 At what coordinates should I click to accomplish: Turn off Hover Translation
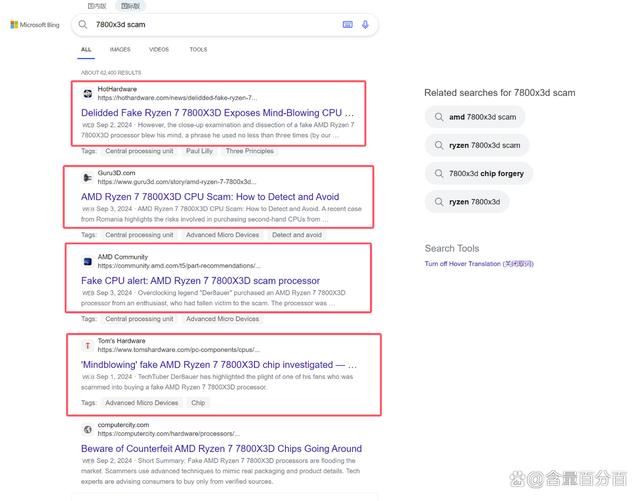click(x=479, y=264)
